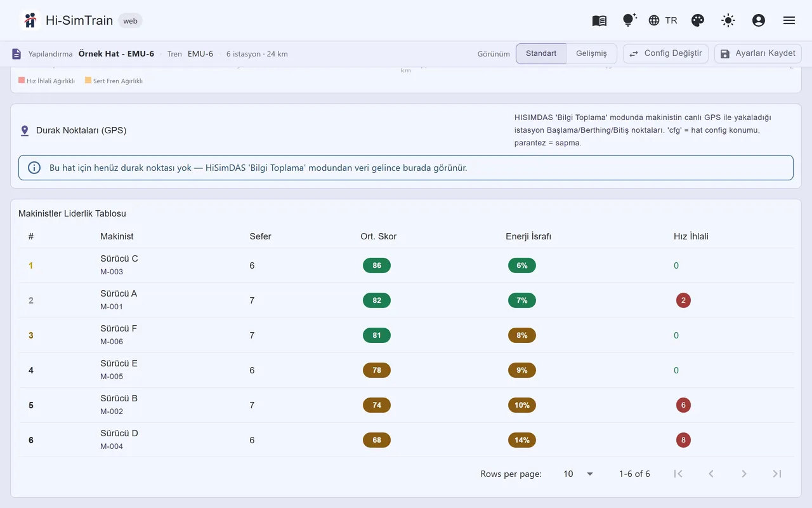The height and width of the screenshot is (508, 812).
Task: Open the user account icon
Action: tap(759, 20)
